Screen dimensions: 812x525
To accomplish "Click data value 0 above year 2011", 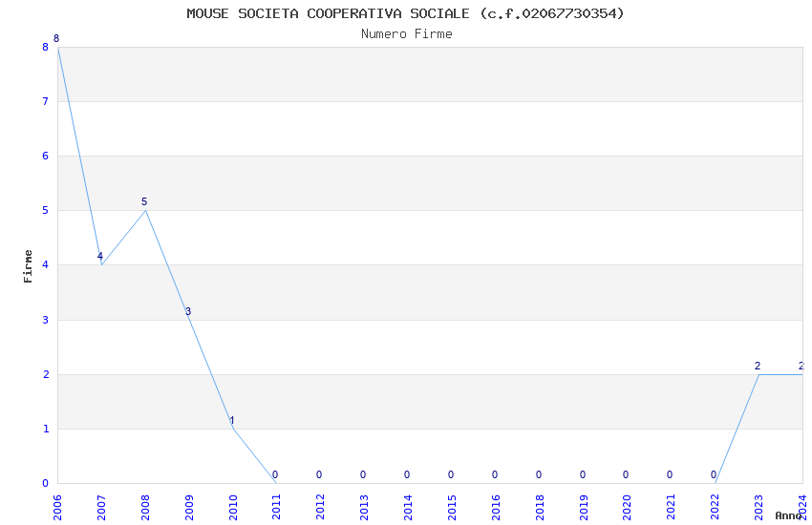I will click(275, 474).
